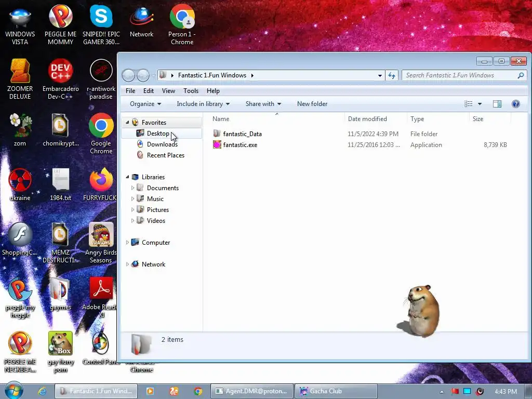The image size is (532, 399).
Task: Expand the Computer tree node
Action: (127, 242)
